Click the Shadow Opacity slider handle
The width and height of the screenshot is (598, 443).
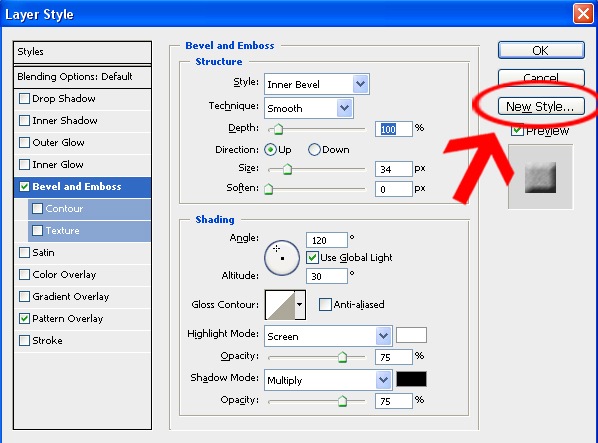point(342,401)
